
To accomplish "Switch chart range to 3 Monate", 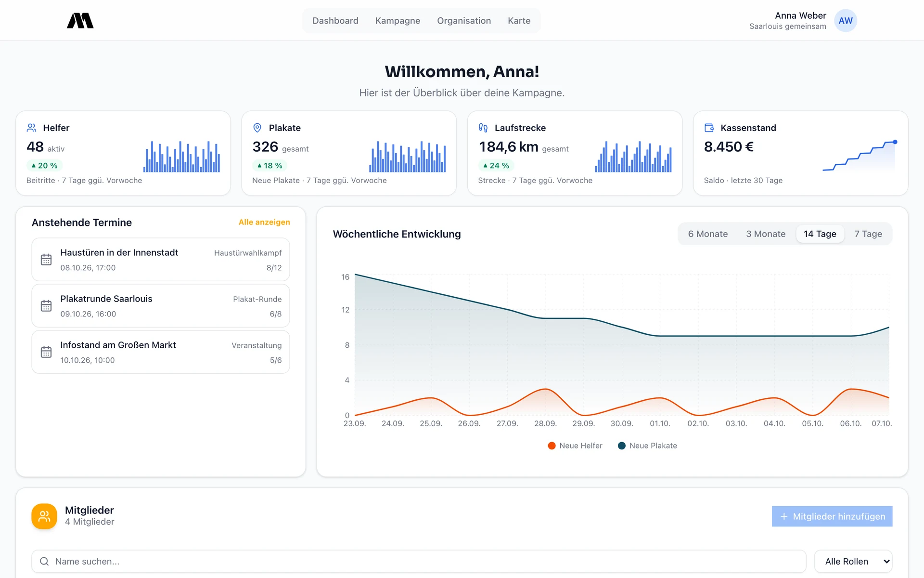I will click(766, 234).
